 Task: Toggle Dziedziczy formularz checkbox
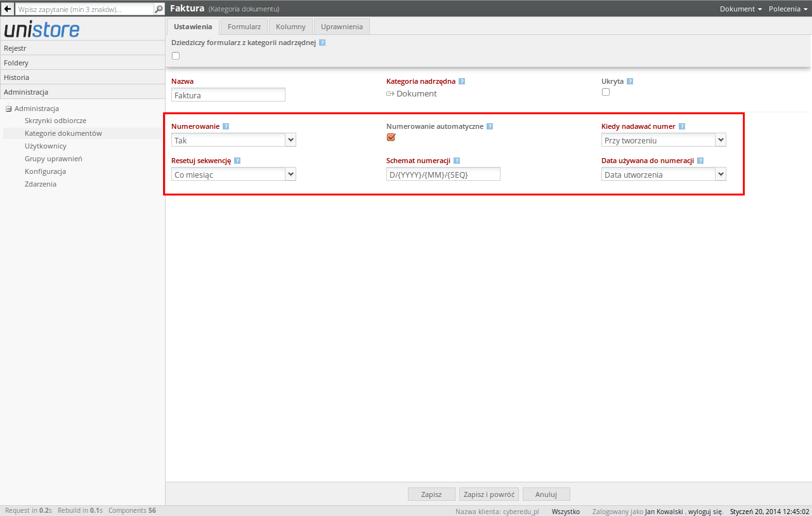pos(176,55)
